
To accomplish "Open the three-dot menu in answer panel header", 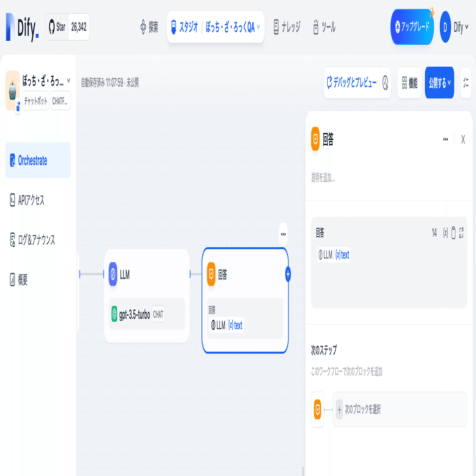I will coord(445,139).
